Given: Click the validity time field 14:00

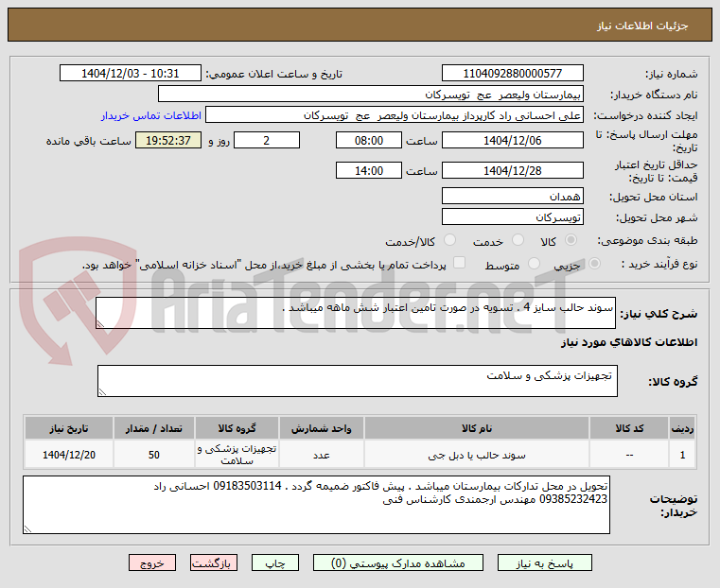Looking at the screenshot, I should click(x=369, y=170).
